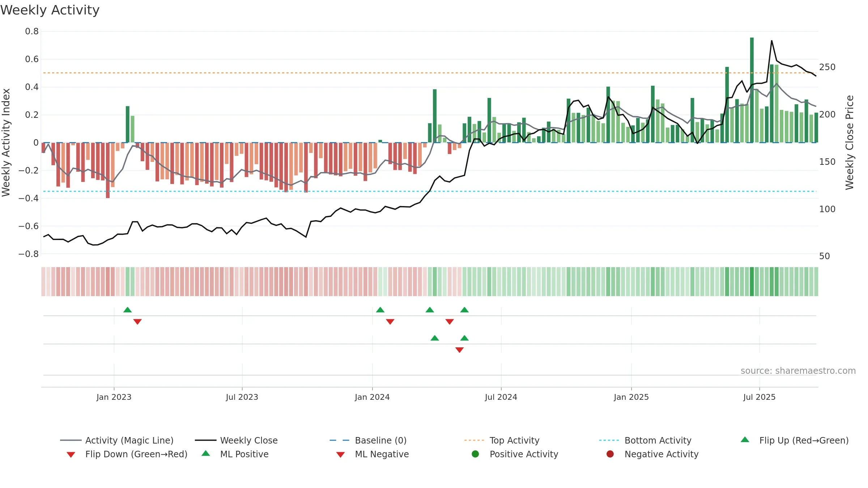Viewport: 868px width, 488px height.
Task: Click the ML Negative red marker in second row
Action: (x=459, y=350)
